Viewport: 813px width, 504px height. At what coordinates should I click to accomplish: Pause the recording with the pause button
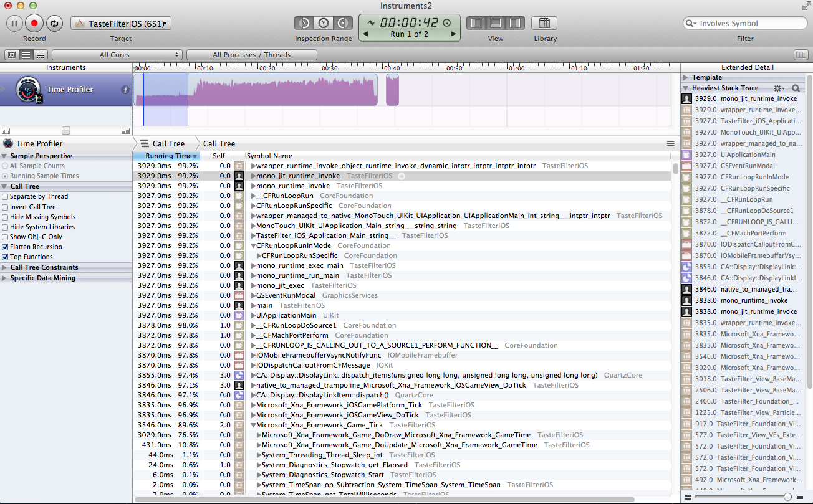click(x=15, y=23)
